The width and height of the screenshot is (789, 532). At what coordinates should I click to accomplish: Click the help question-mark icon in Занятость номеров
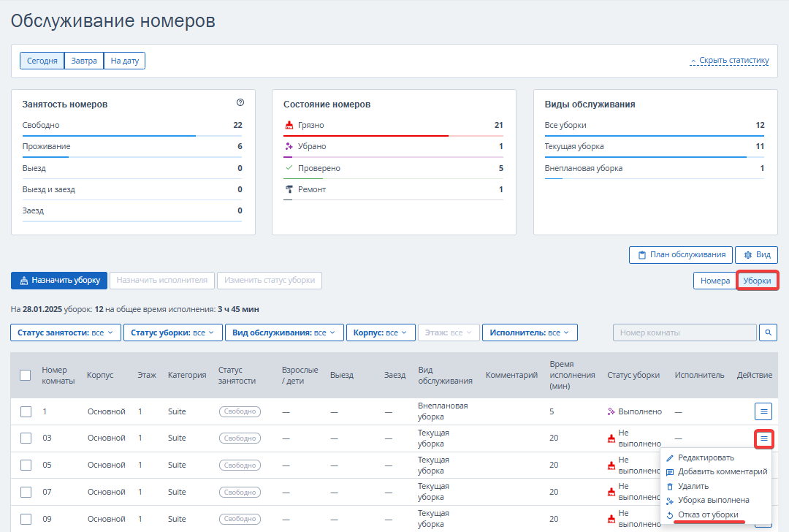[240, 103]
